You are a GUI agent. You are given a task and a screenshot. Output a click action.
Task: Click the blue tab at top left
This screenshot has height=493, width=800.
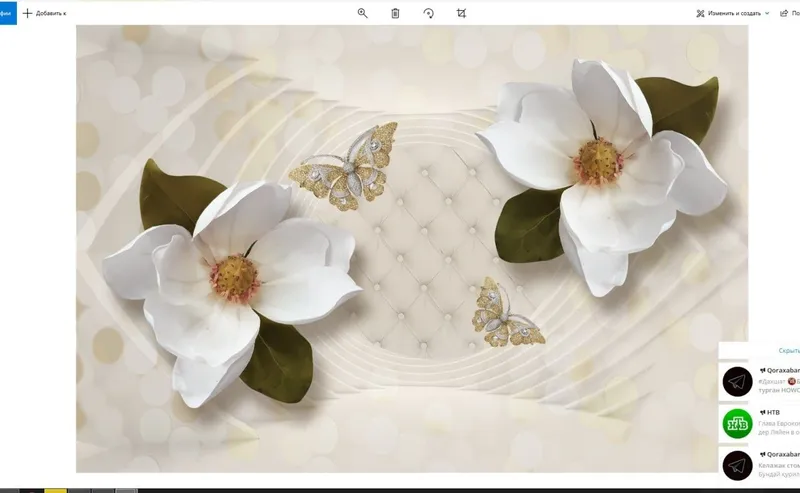click(x=8, y=13)
